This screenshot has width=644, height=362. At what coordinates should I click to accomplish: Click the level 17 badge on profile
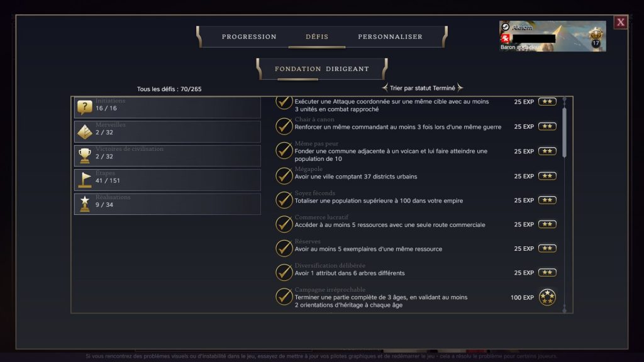tap(595, 42)
